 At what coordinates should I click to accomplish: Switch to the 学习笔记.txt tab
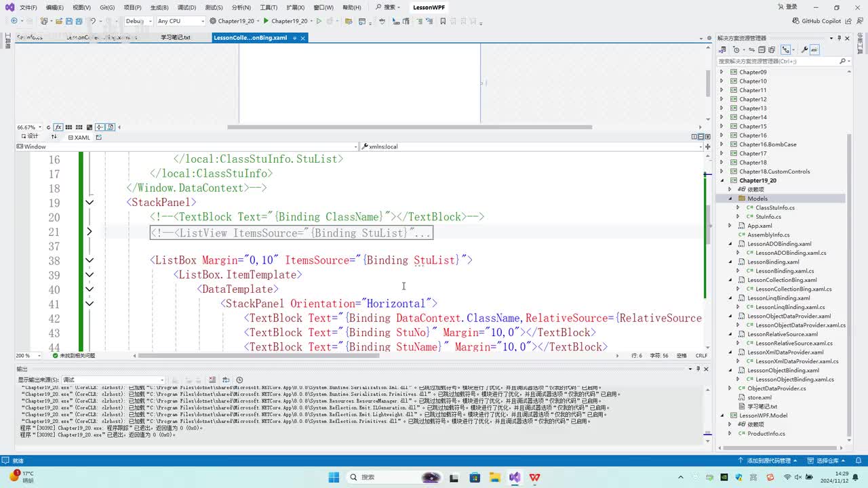176,38
